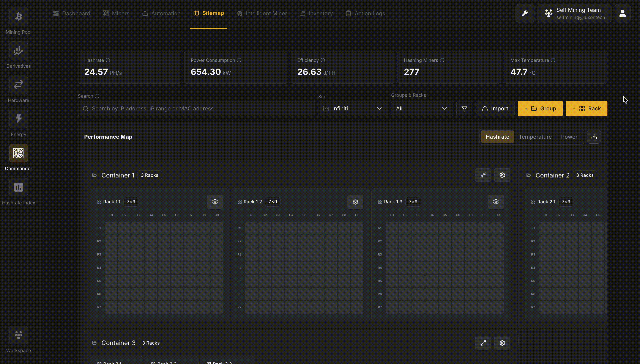
Task: Open the Energy lightning icon
Action: [x=18, y=119]
